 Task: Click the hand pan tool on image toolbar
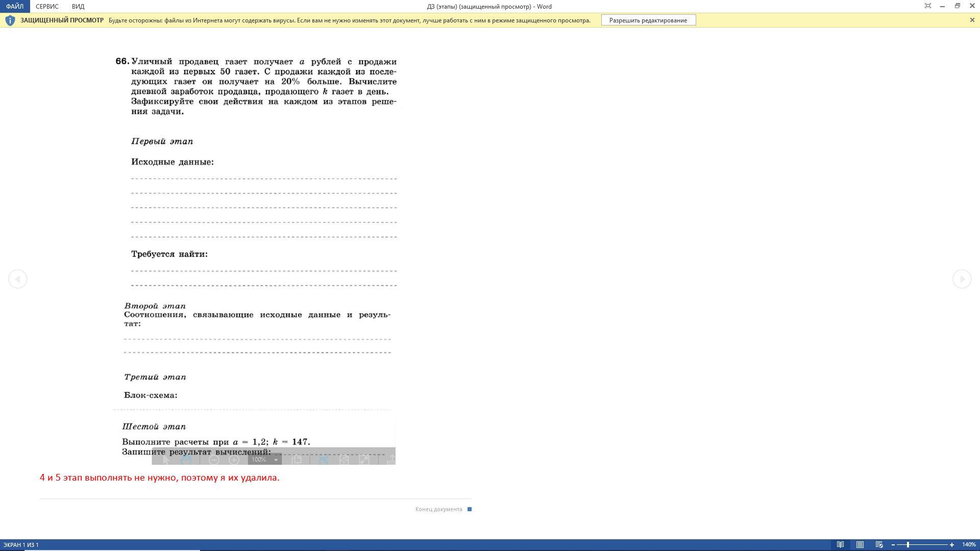click(186, 460)
